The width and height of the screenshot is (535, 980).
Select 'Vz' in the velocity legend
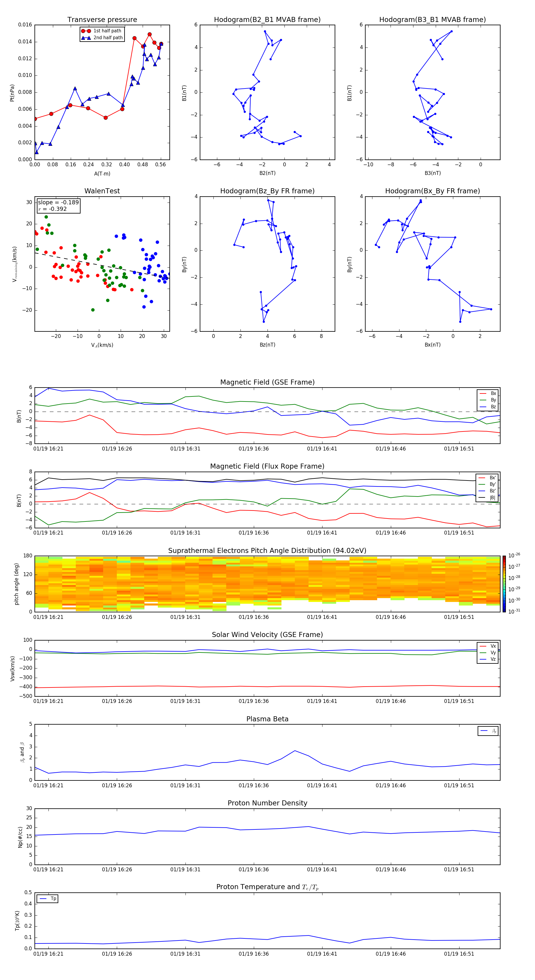coord(488,659)
